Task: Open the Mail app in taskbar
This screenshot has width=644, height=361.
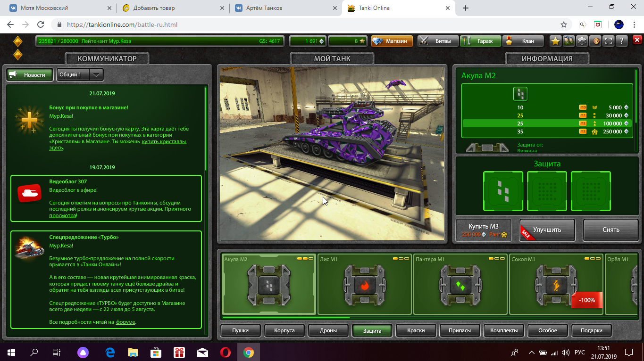Action: coord(202,352)
